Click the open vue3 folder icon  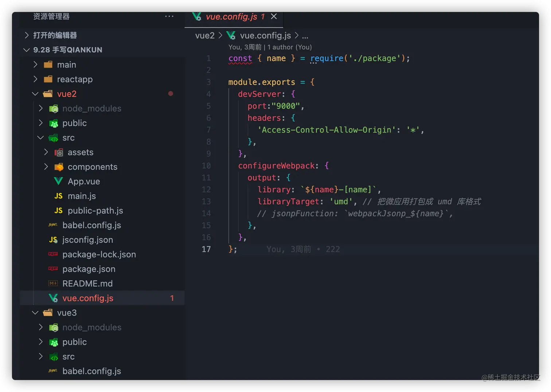coord(48,313)
